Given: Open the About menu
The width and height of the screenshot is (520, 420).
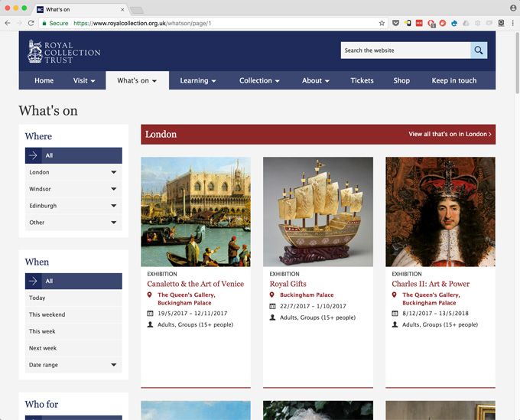Looking at the screenshot, I should click(315, 80).
